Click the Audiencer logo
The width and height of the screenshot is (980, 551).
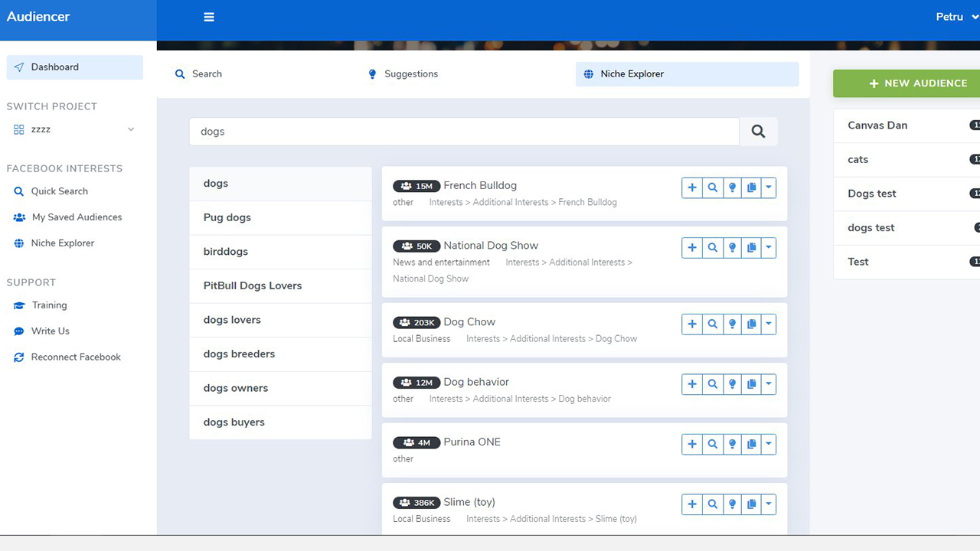point(38,17)
